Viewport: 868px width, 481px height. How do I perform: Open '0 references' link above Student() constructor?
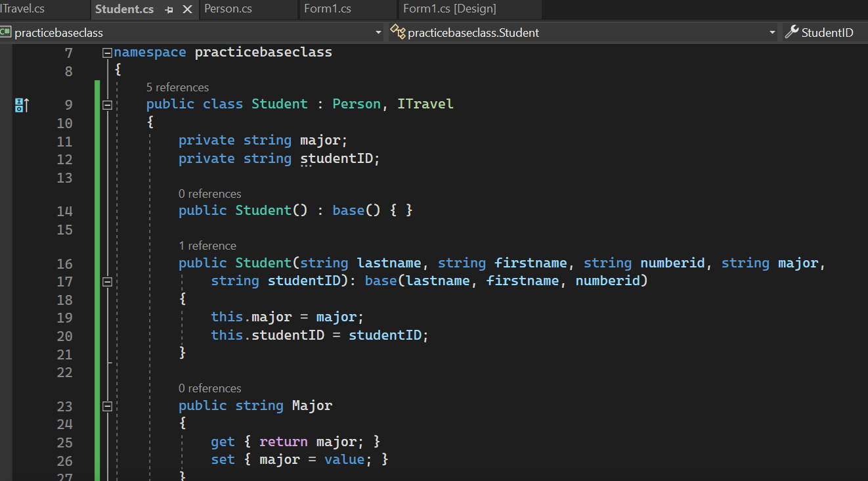click(x=210, y=194)
